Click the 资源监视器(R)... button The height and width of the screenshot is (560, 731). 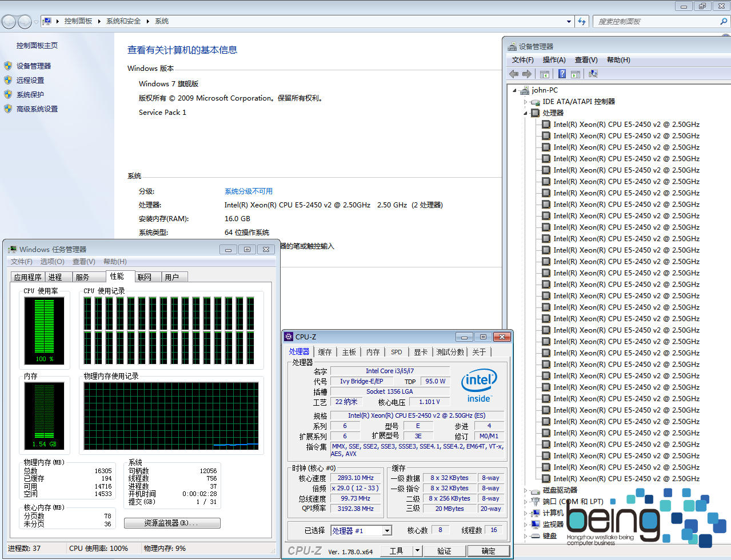[172, 523]
